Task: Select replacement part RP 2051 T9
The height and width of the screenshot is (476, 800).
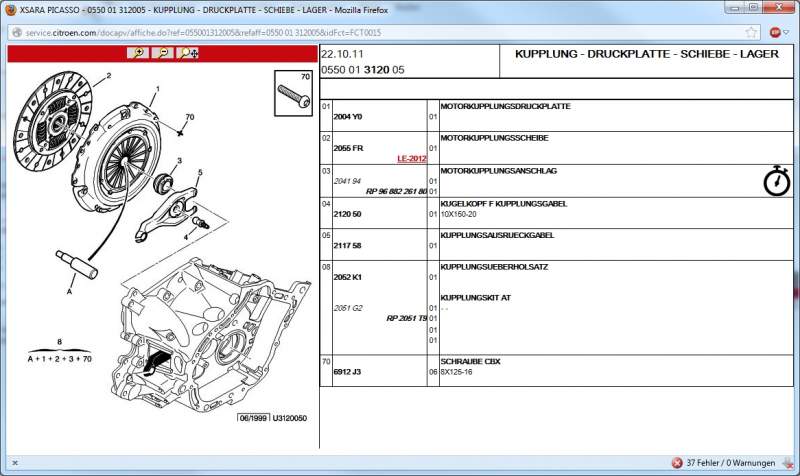Action: (x=407, y=318)
